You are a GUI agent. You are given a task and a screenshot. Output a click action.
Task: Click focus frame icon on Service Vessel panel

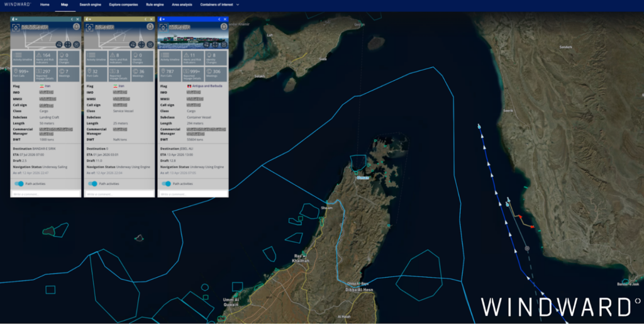click(x=142, y=44)
